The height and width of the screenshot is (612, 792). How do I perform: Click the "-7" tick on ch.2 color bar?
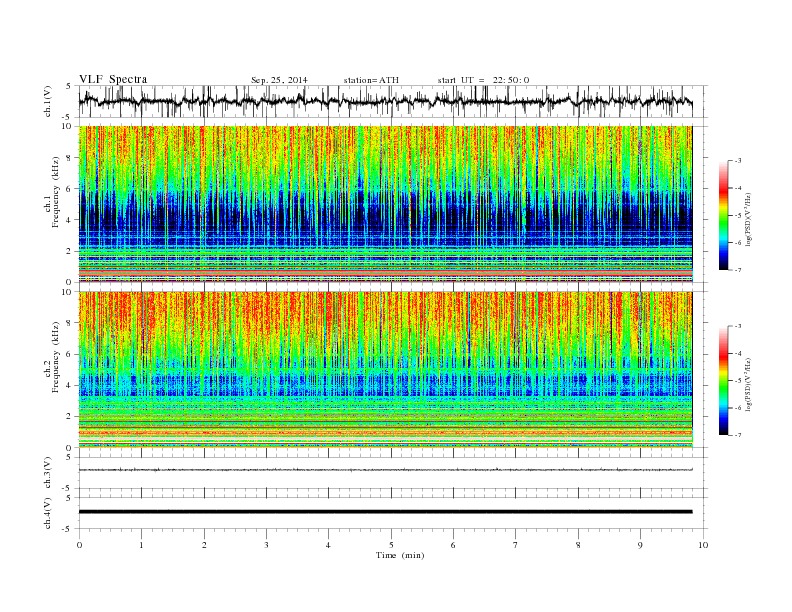[738, 435]
